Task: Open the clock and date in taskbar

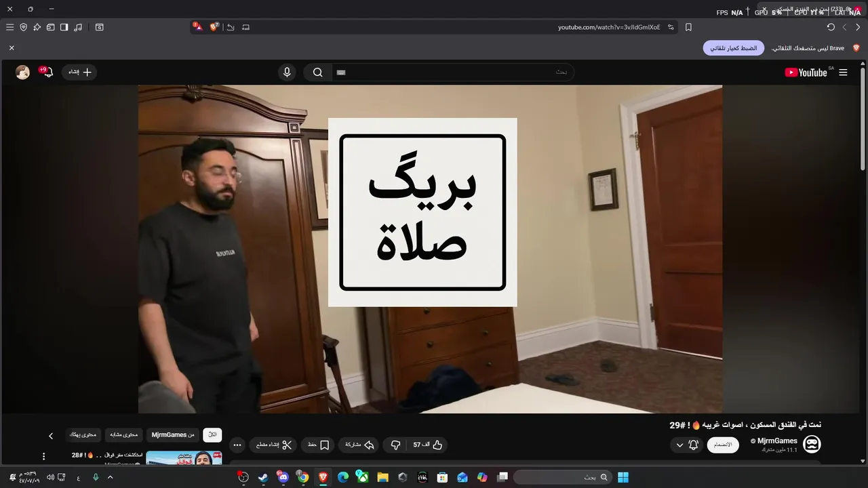Action: click(29, 477)
